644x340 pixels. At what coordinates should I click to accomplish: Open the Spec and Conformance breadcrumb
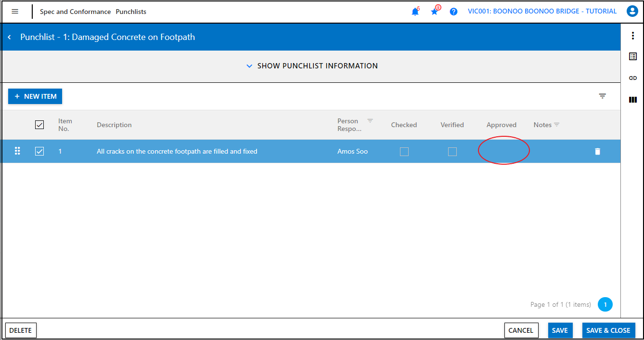[x=75, y=12]
